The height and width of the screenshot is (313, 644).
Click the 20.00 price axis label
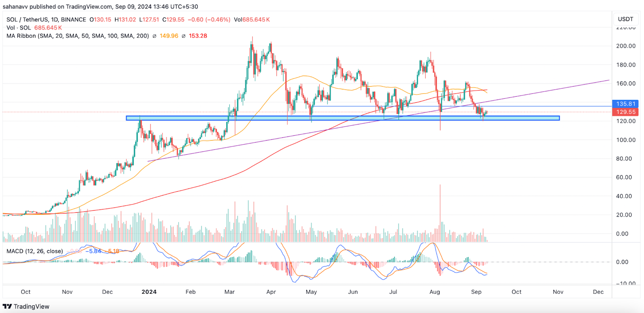tap(624, 215)
